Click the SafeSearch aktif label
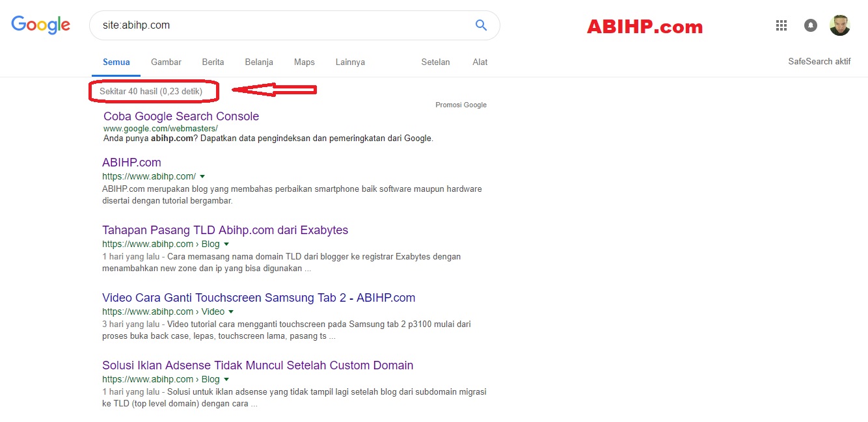Image resolution: width=868 pixels, height=422 pixels. (x=819, y=62)
